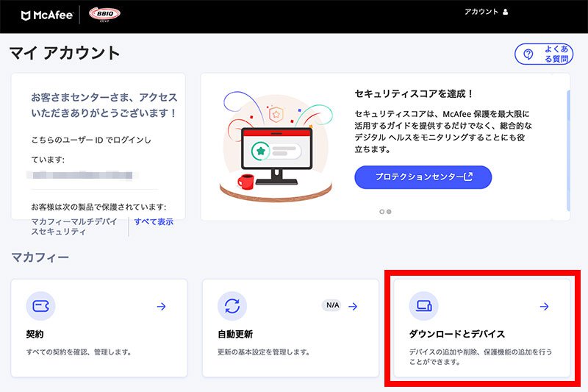Click the マイ アカウント page heading
This screenshot has height=392, width=588.
pos(65,53)
